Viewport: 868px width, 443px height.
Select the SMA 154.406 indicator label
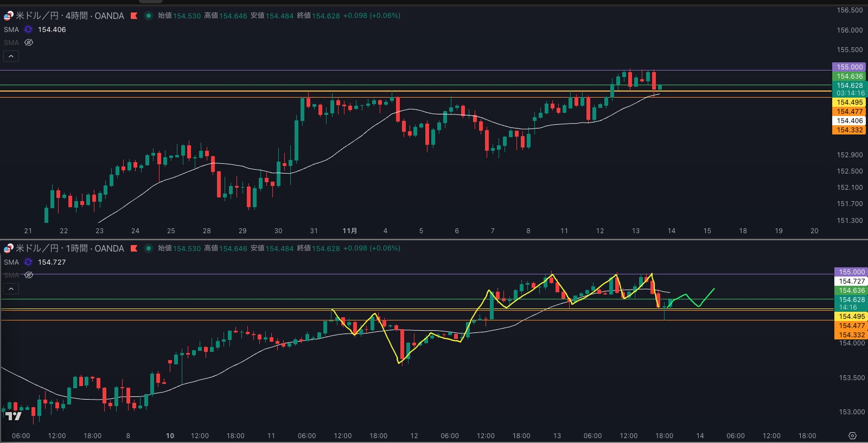(x=11, y=30)
